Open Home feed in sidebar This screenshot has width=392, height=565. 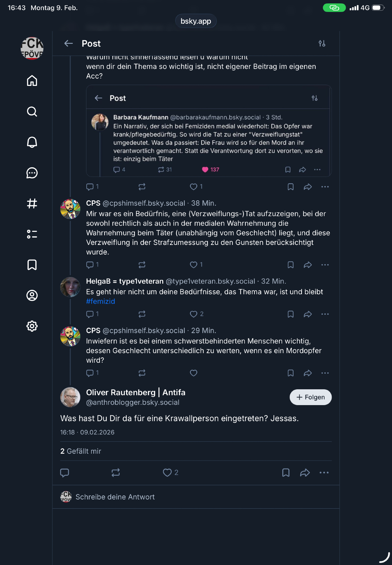coord(32,81)
